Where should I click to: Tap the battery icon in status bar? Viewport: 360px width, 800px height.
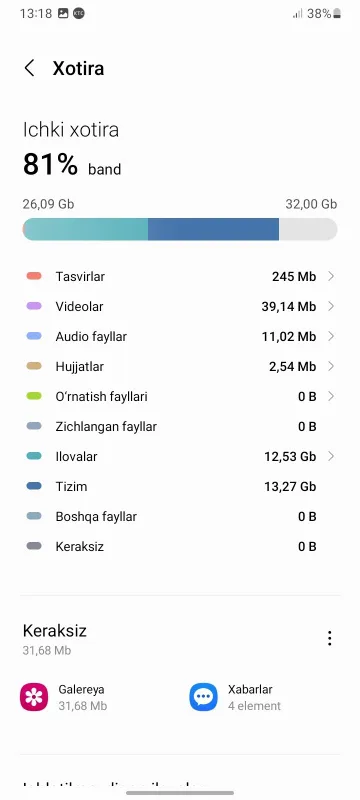coord(337,14)
